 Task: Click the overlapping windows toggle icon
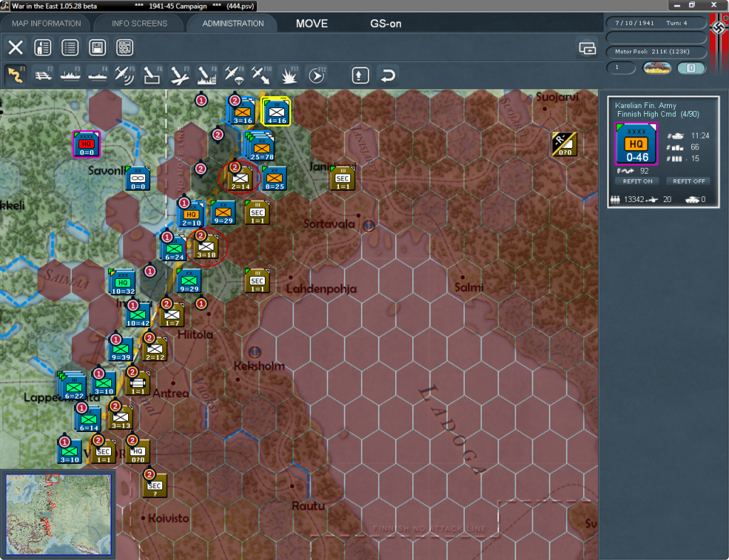(x=587, y=48)
